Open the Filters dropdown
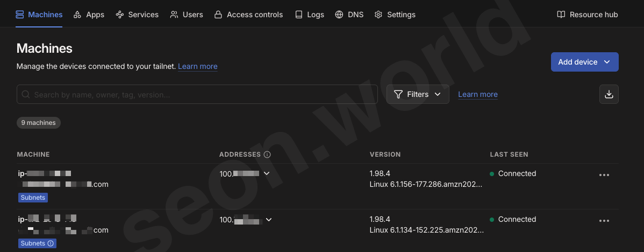The height and width of the screenshot is (252, 644). (418, 94)
